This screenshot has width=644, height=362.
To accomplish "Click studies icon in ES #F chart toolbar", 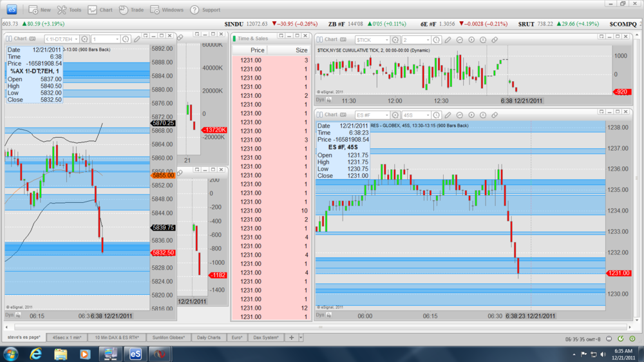I will coord(460,115).
